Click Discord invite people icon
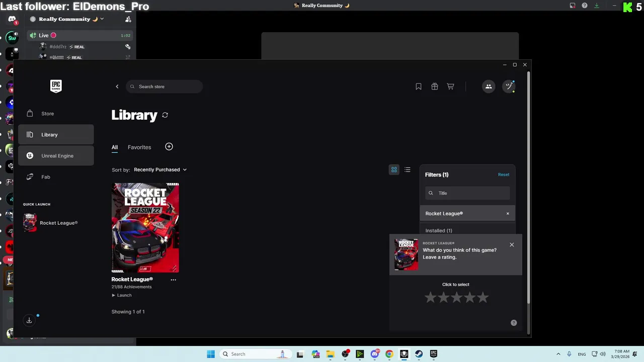The width and height of the screenshot is (644, 362). 128,19
